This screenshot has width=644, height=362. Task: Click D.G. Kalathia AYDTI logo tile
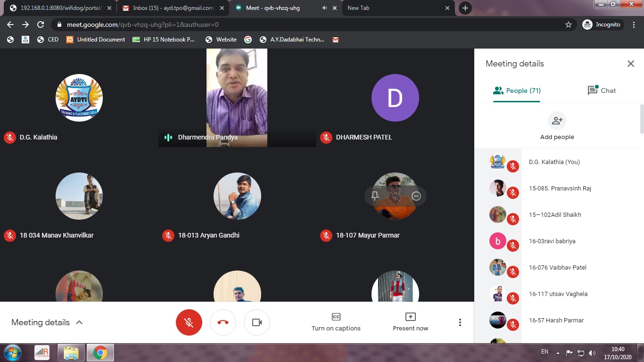click(x=79, y=98)
